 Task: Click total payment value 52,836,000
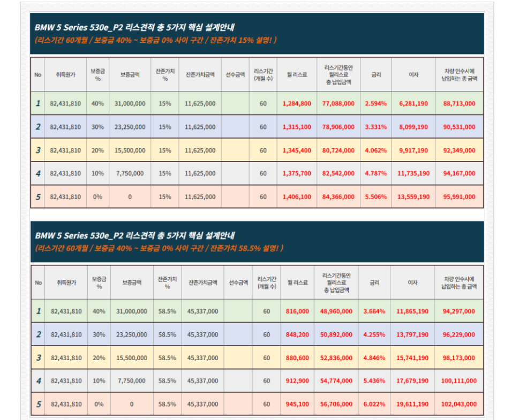[x=336, y=358]
